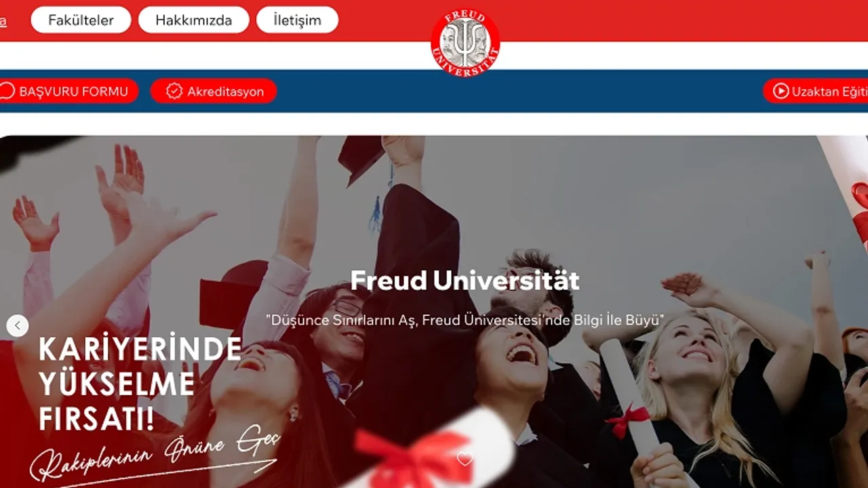Click the KARİYERİNDE YÜKSELME FIRSATI banner text

coord(140,384)
